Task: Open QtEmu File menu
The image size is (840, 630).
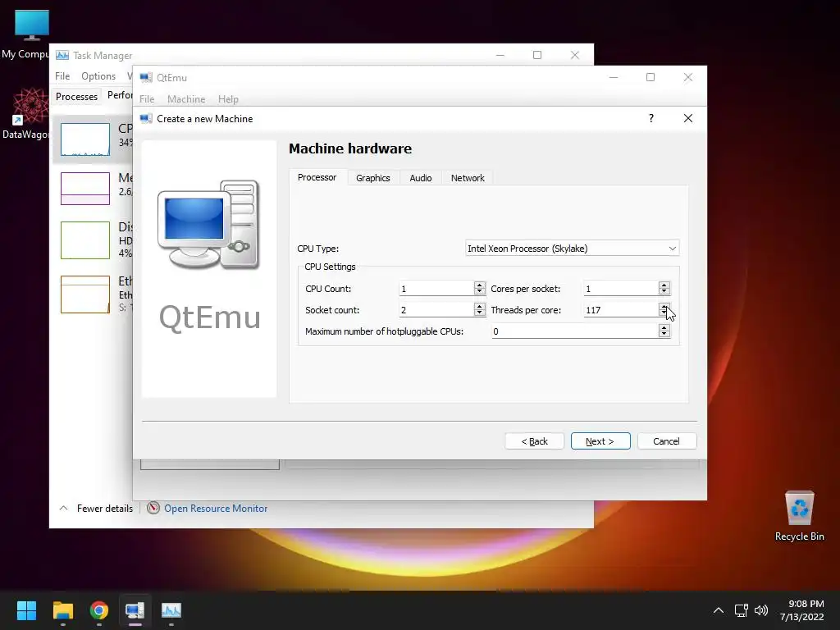Action: 147,99
